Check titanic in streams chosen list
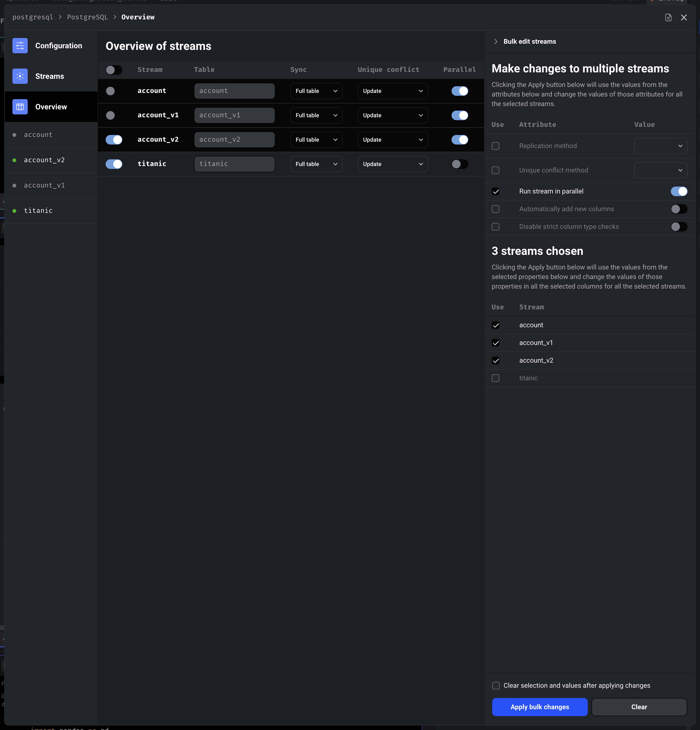 [495, 378]
